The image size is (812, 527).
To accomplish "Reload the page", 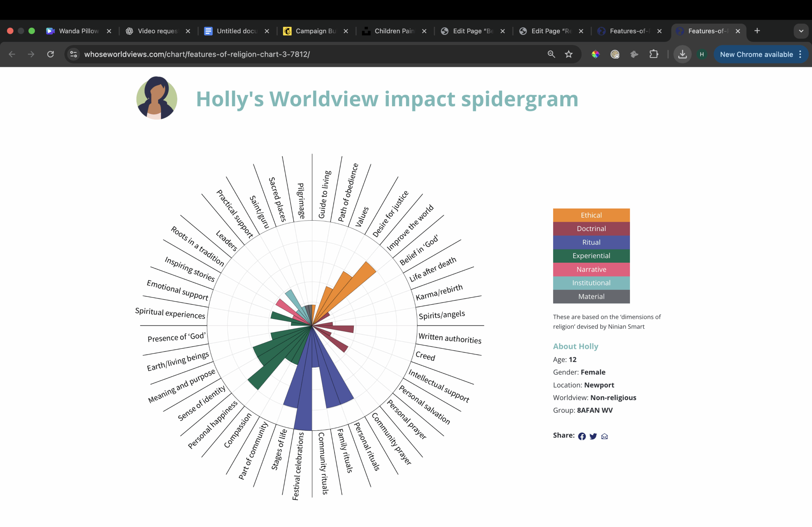I will 50,54.
